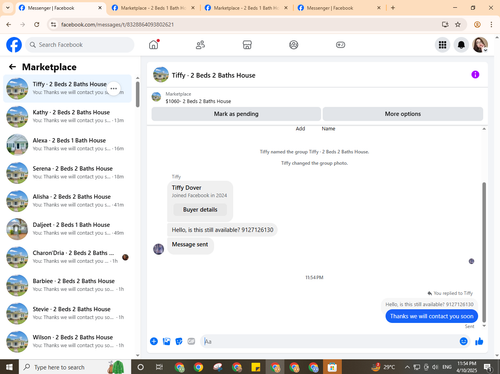Open the Groups icon in top navigation
500x374 pixels.
point(294,45)
